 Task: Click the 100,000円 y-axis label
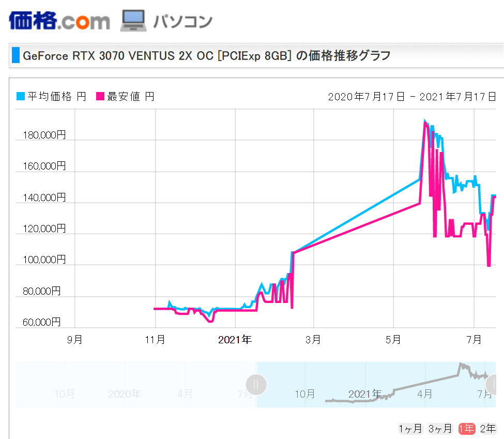point(44,260)
